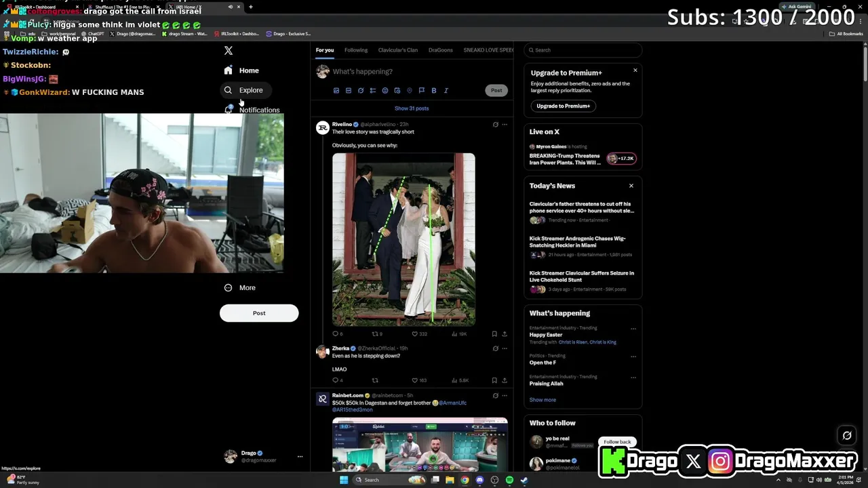Screen dimensions: 868x488
Task: Open options for Praising Allah trend
Action: pos(633,378)
